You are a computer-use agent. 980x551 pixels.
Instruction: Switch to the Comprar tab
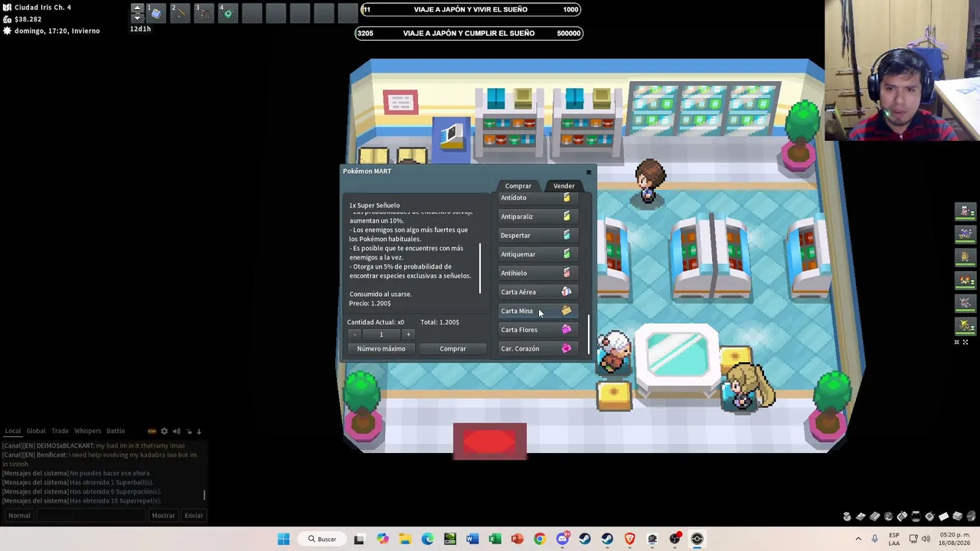[518, 186]
